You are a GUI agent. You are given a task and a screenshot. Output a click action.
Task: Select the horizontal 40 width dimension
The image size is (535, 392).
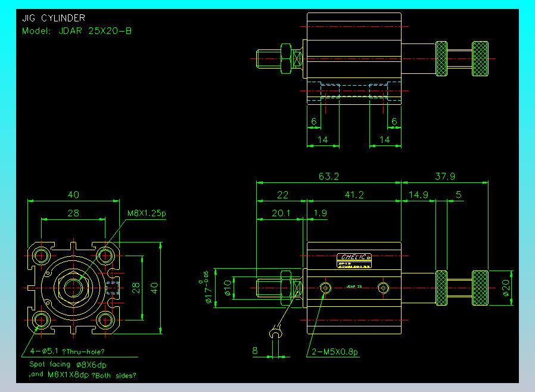pos(73,195)
